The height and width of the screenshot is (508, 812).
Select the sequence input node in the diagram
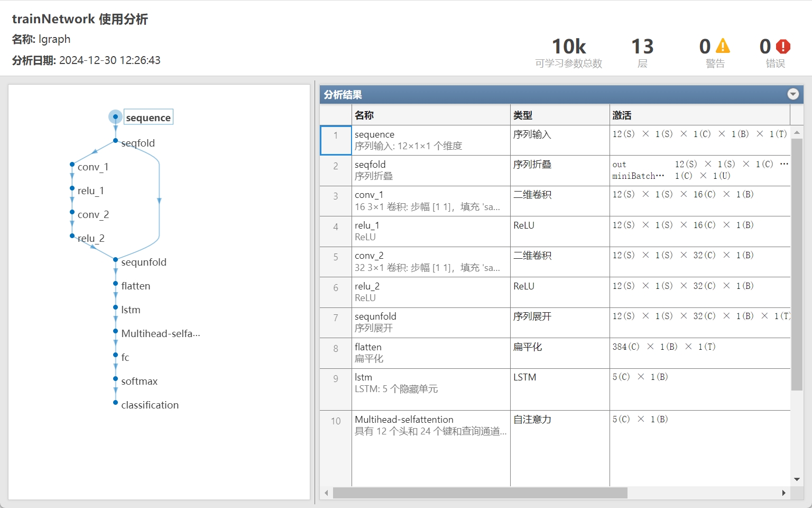point(115,117)
